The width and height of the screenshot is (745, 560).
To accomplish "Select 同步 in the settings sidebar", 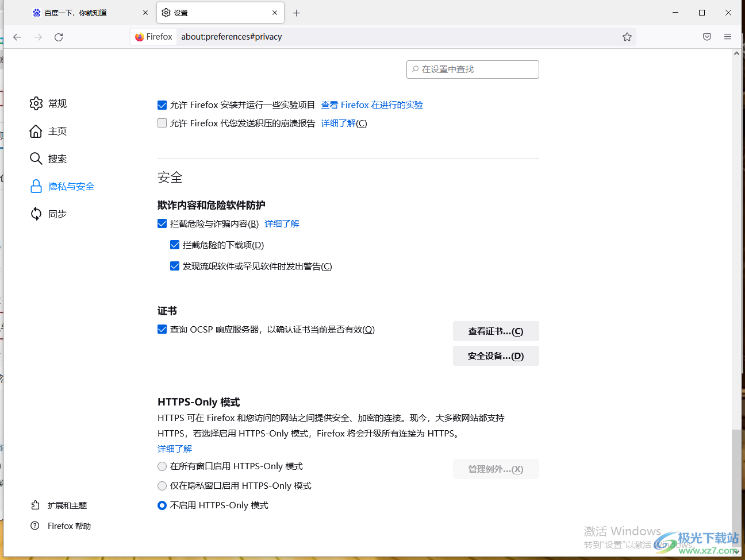I will pyautogui.click(x=57, y=214).
